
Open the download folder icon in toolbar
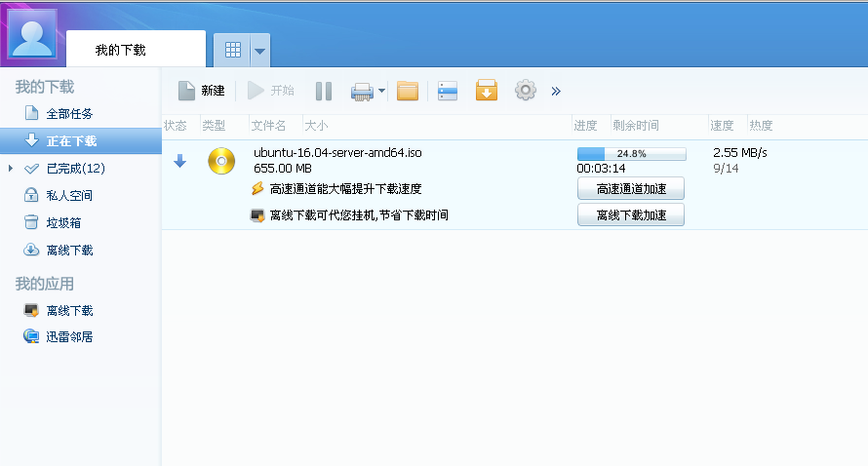408,91
